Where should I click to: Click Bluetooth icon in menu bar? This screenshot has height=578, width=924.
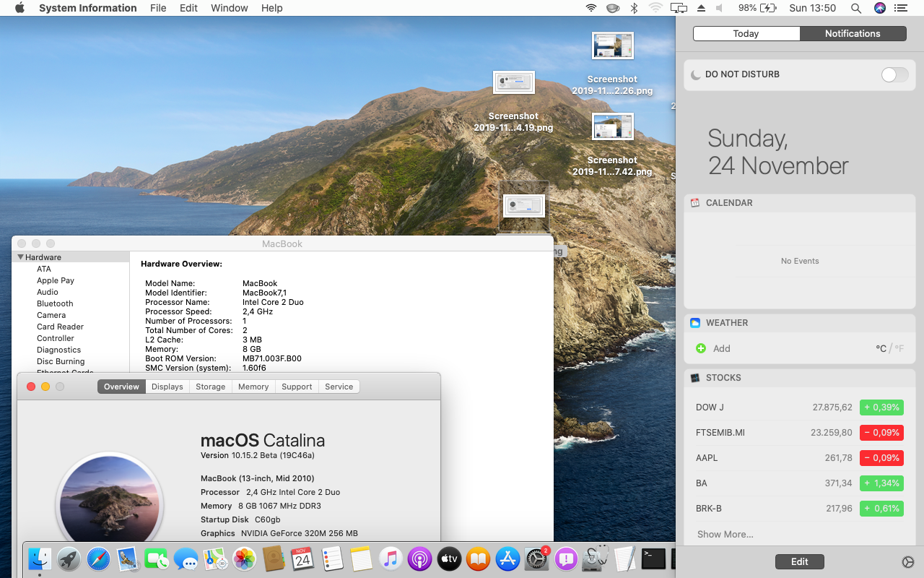tap(635, 8)
